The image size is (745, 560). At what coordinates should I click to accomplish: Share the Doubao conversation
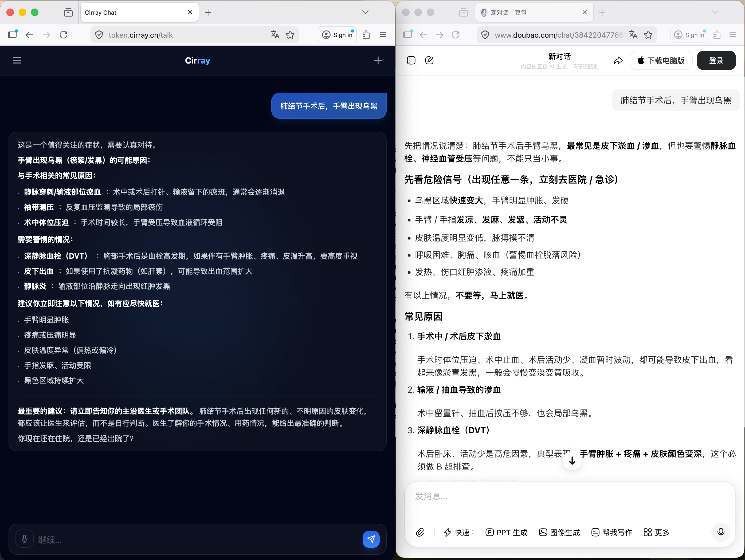pyautogui.click(x=618, y=61)
